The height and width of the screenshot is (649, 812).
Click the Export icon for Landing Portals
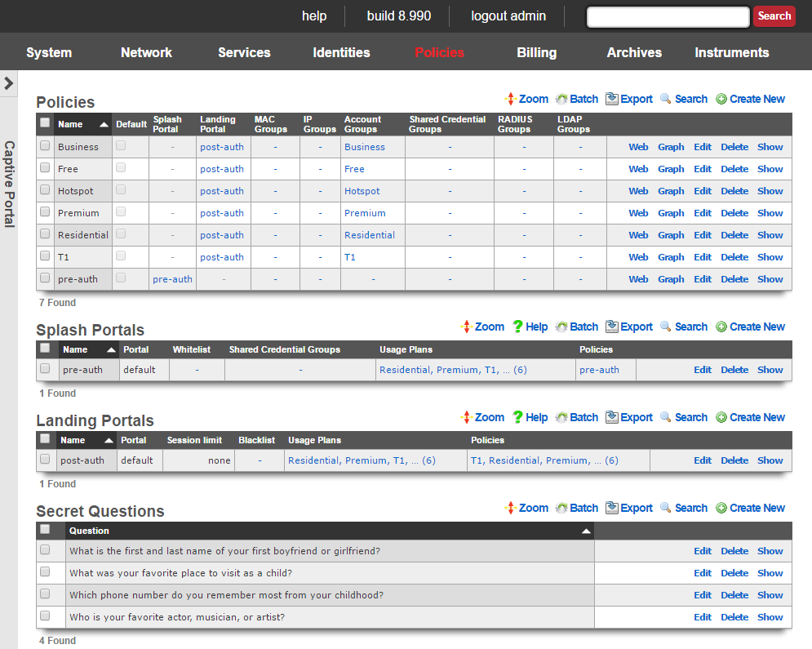611,417
